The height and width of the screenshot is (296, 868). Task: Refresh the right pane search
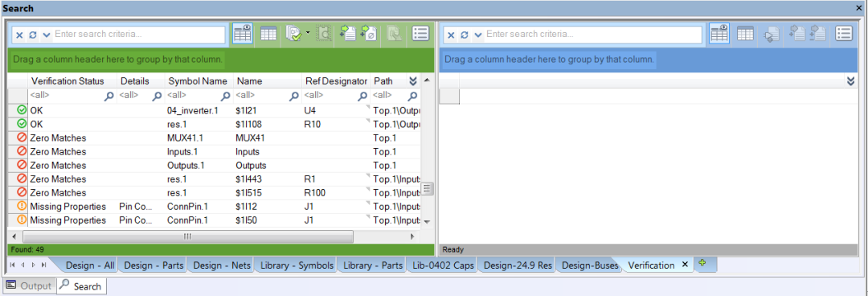pos(465,35)
